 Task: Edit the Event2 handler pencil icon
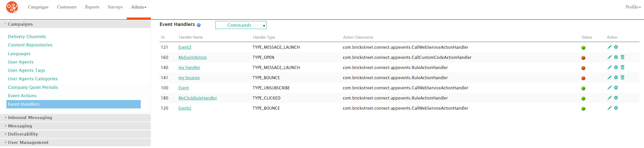pos(610,108)
